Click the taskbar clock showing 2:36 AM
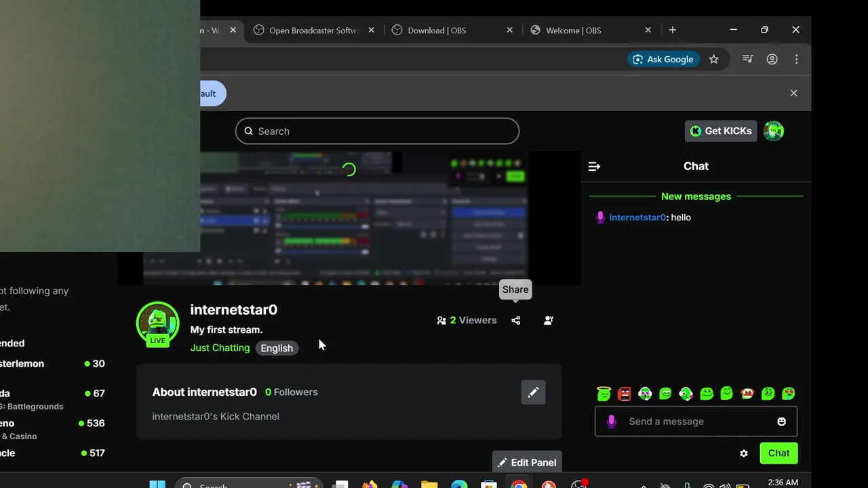Screen dimensions: 868x488 [783, 483]
